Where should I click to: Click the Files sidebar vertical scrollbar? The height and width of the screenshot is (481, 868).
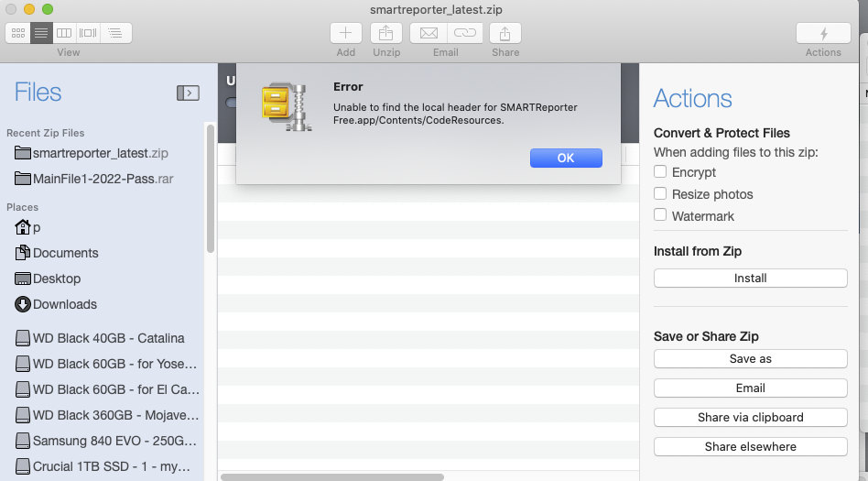coord(211,189)
